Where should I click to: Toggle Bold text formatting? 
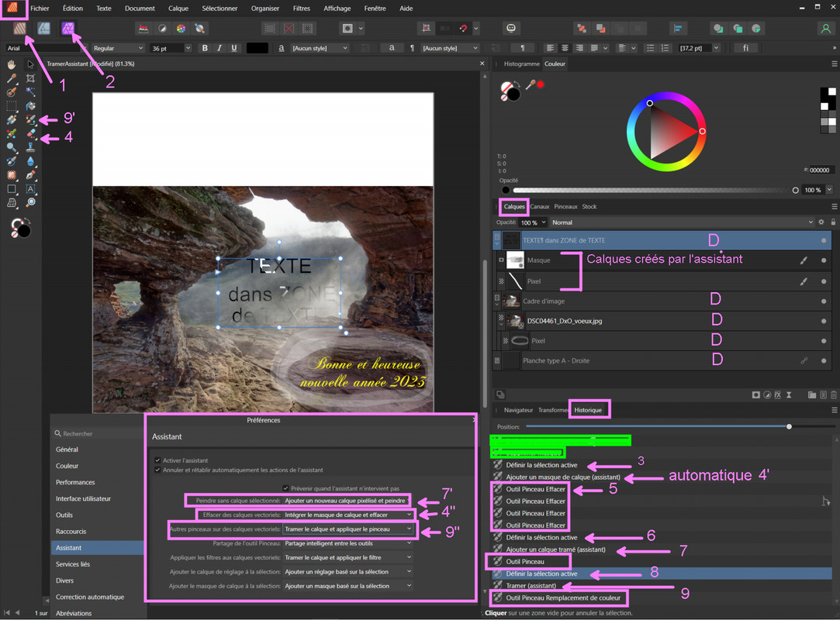coord(205,48)
